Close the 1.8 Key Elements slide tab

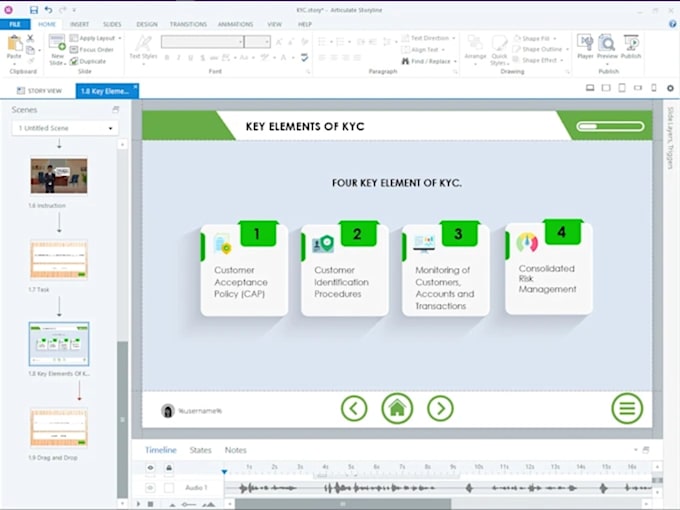pyautogui.click(x=135, y=87)
